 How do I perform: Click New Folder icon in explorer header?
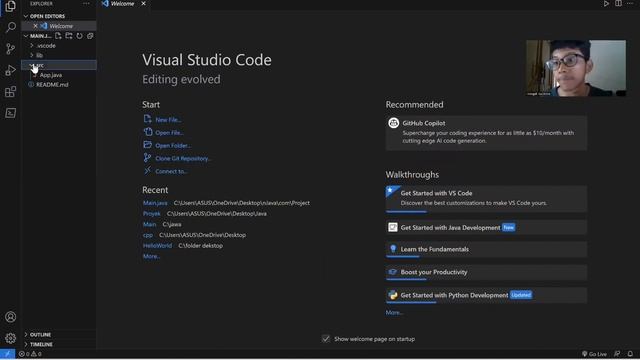(69, 36)
